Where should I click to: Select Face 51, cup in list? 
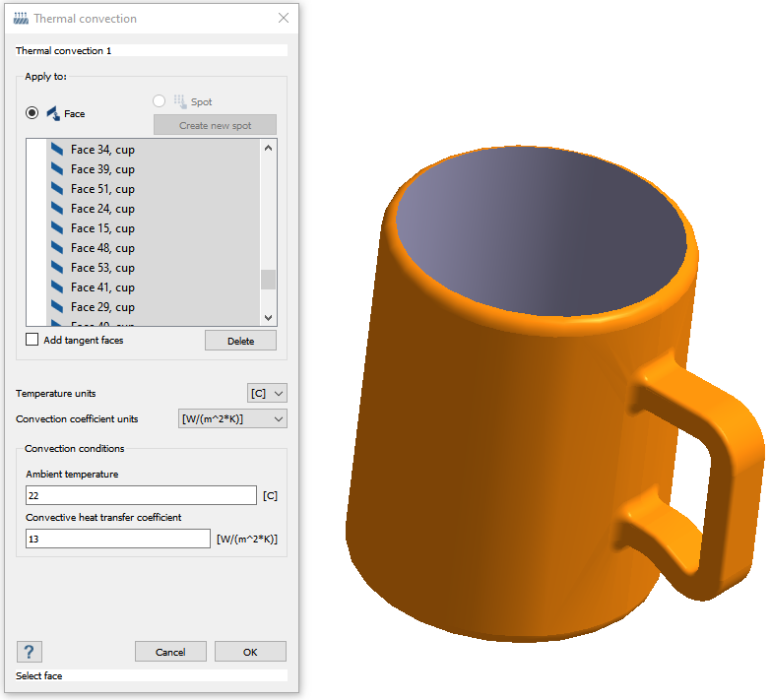(154, 188)
